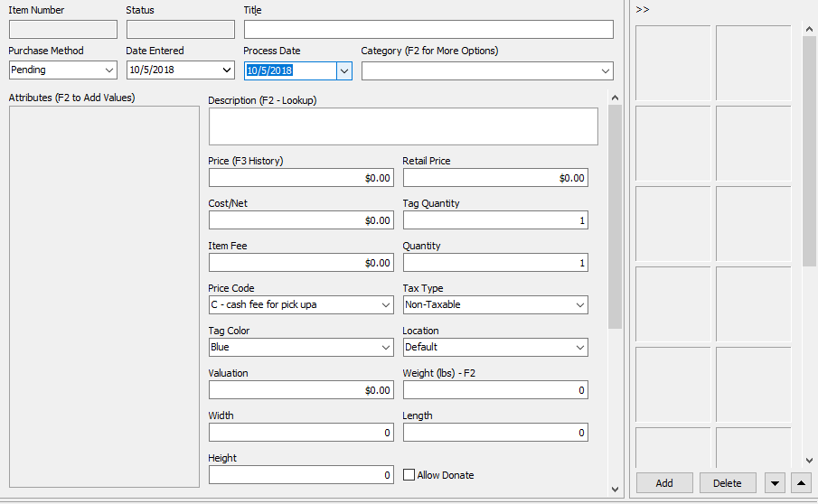Click the >> expand panel arrows
Image resolution: width=818 pixels, height=504 pixels.
642,9
